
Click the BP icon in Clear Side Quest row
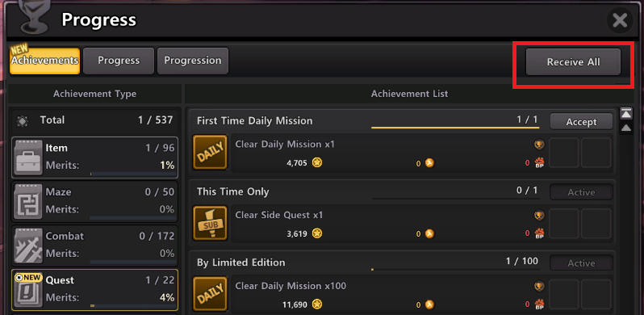[539, 233]
